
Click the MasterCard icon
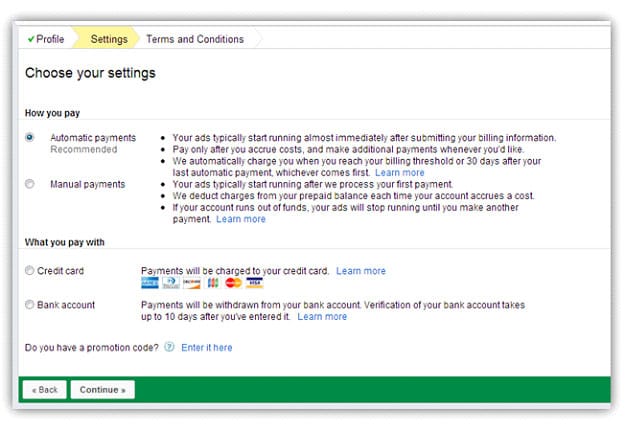tap(233, 283)
